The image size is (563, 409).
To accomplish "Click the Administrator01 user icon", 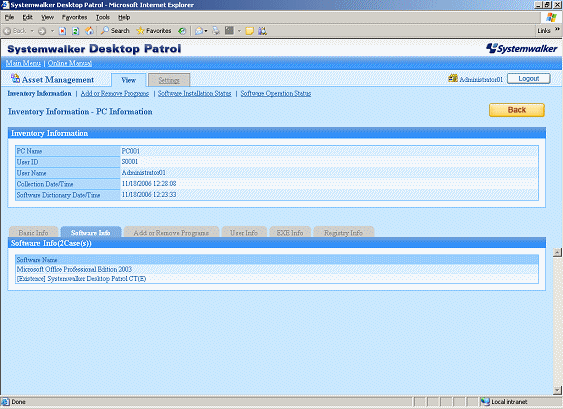I will click(x=453, y=78).
